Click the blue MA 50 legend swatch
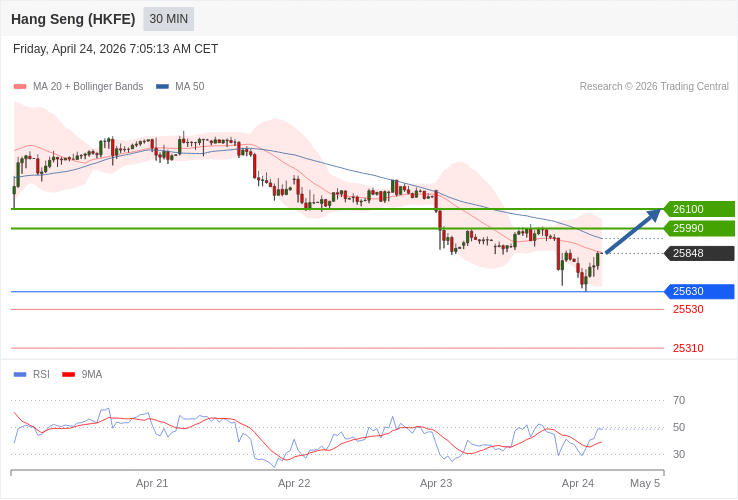 click(162, 87)
